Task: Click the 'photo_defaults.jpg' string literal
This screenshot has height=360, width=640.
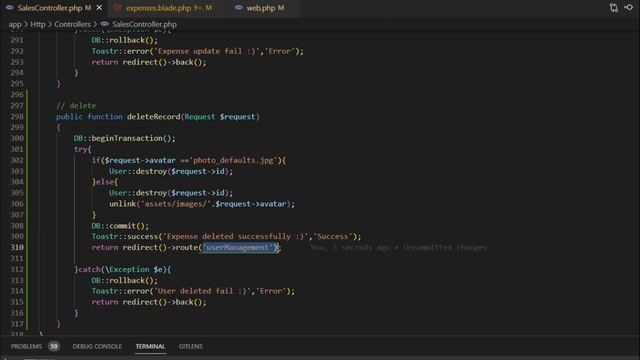Action: pyautogui.click(x=234, y=160)
